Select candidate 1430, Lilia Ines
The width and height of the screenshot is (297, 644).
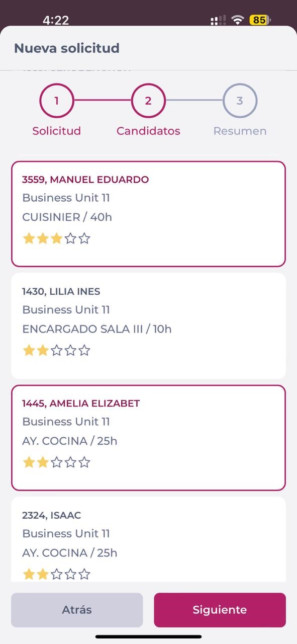click(x=148, y=326)
